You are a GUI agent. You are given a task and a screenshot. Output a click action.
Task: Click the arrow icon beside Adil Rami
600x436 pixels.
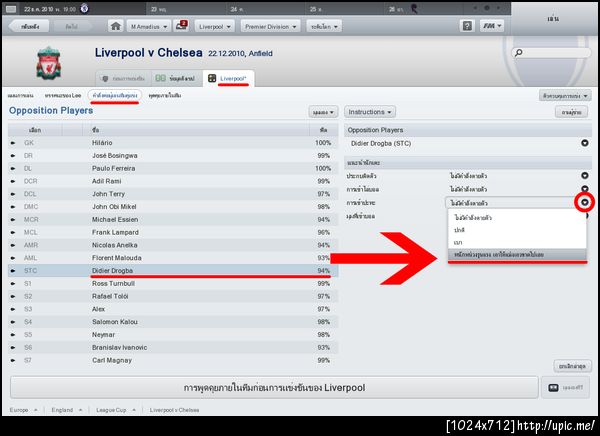click(13, 181)
